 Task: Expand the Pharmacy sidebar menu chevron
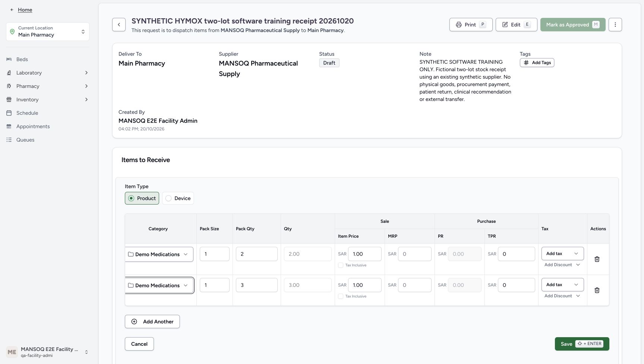86,86
